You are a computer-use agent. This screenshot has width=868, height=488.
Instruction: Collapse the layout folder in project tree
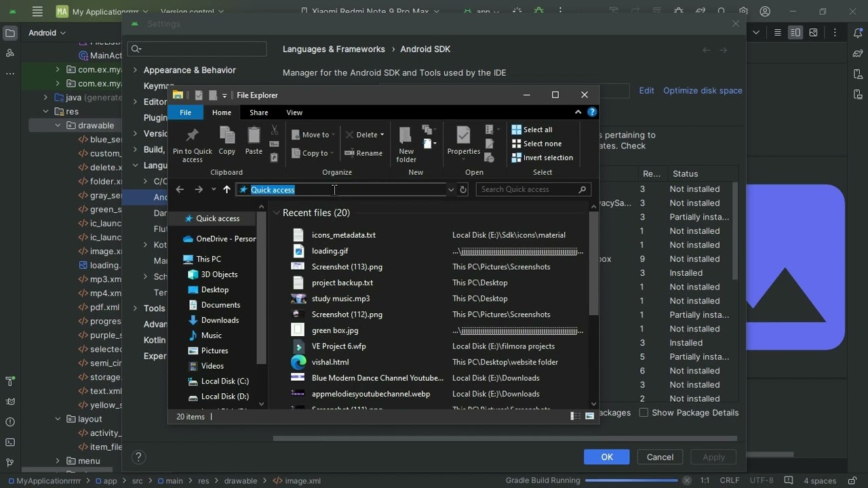[58, 419]
